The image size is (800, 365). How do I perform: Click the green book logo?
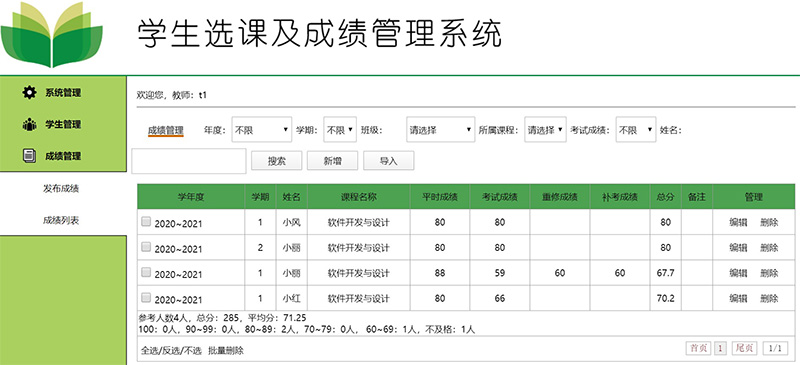click(x=52, y=35)
